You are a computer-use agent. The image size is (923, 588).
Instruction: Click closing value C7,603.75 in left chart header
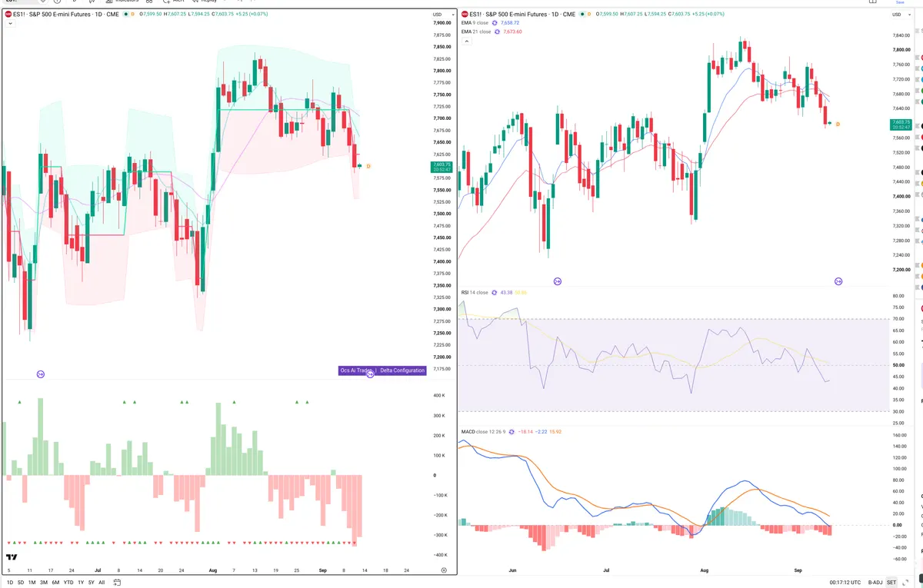[x=224, y=14]
